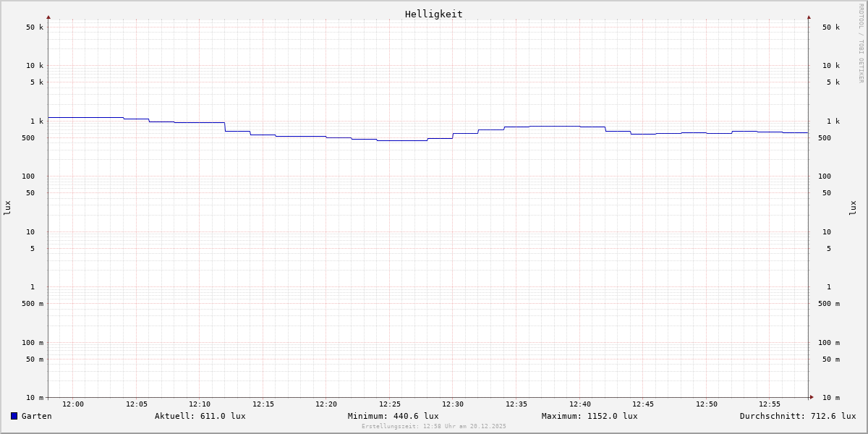
Task: Click the left vertical lux axis label
Action: (7, 208)
